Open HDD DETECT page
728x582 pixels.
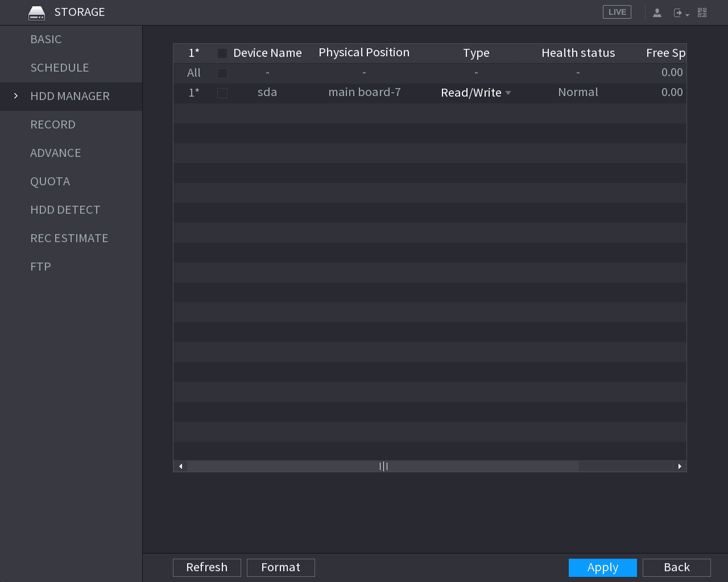(x=71, y=210)
